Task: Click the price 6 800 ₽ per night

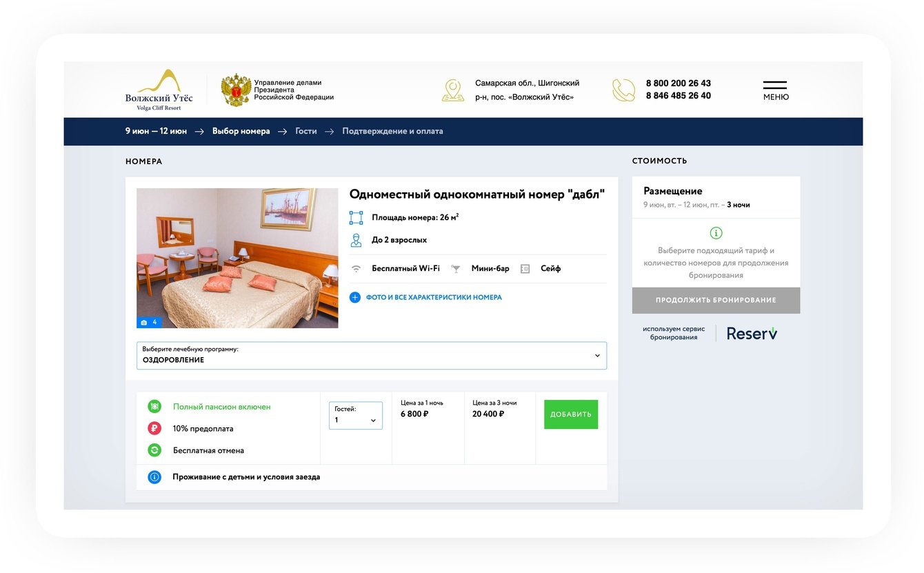Action: pyautogui.click(x=414, y=414)
